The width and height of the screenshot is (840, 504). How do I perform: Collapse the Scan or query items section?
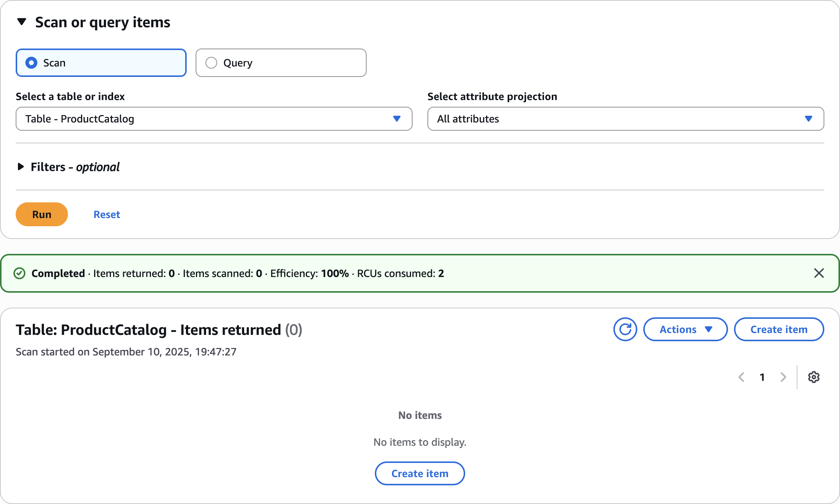[x=22, y=22]
